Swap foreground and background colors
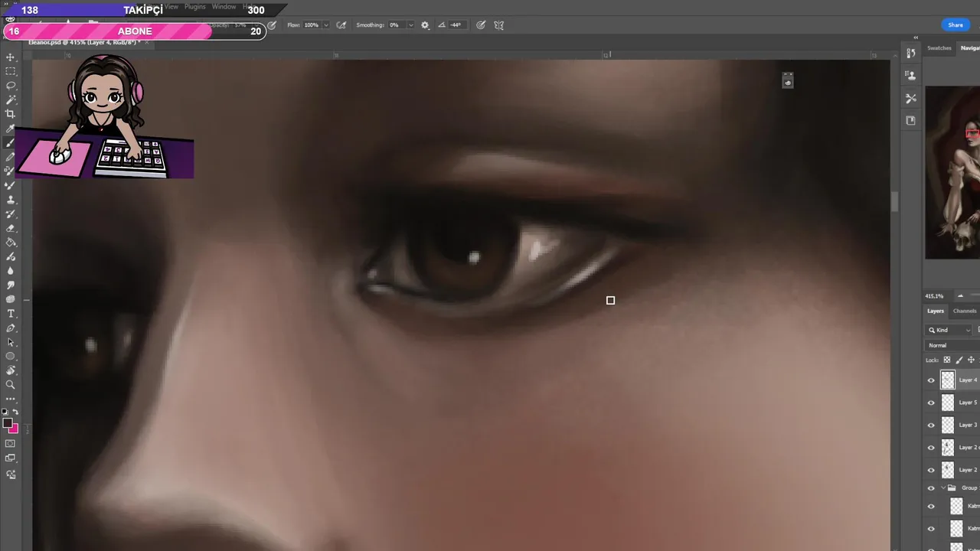The width and height of the screenshot is (980, 551). point(15,412)
